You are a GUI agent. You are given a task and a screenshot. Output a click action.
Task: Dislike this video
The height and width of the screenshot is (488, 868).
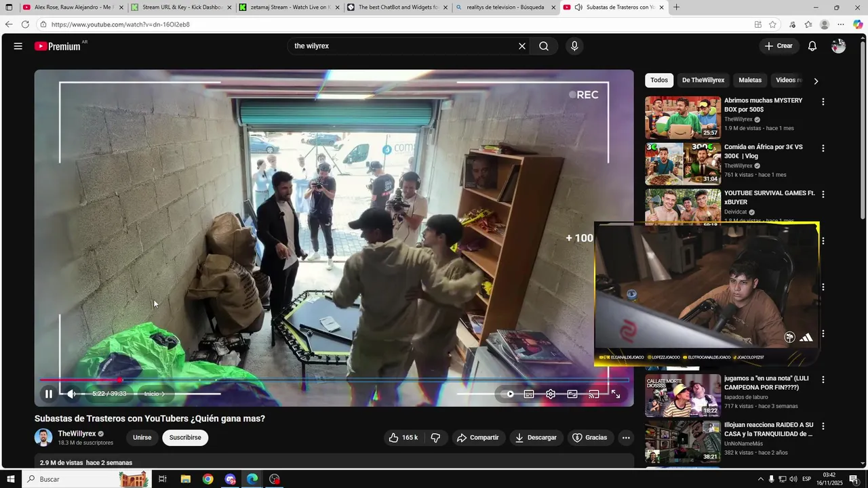click(x=435, y=438)
